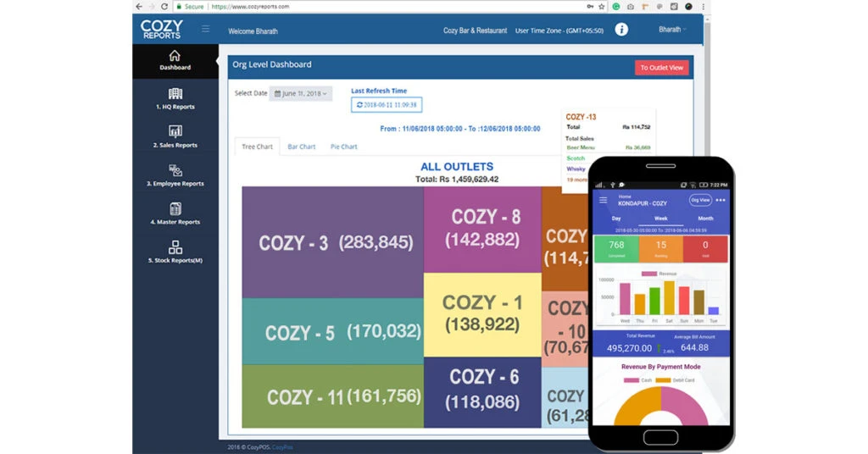This screenshot has height=454, width=868.
Task: Click the COZY - 5 teal treemap tile
Action: point(332,331)
